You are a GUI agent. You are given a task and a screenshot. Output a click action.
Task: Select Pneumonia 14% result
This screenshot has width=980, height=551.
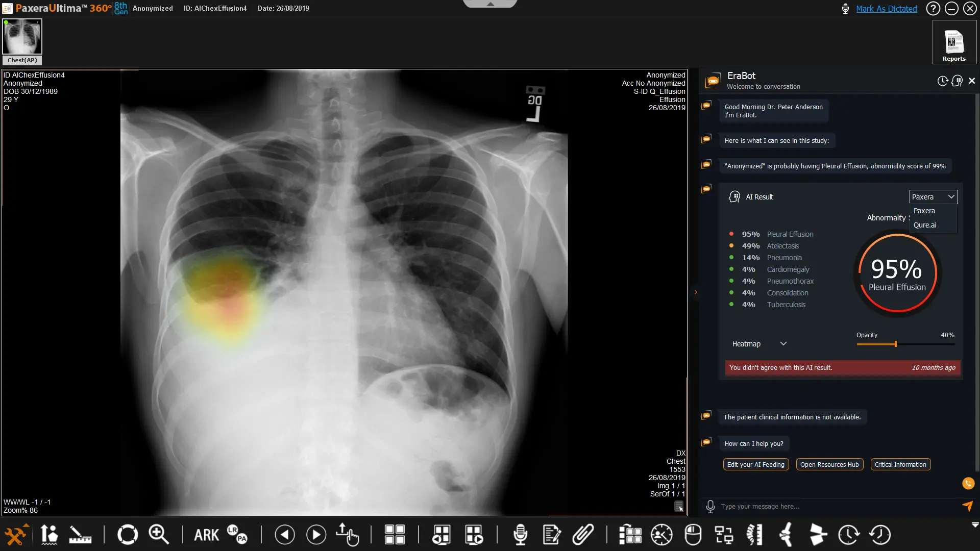765,258
